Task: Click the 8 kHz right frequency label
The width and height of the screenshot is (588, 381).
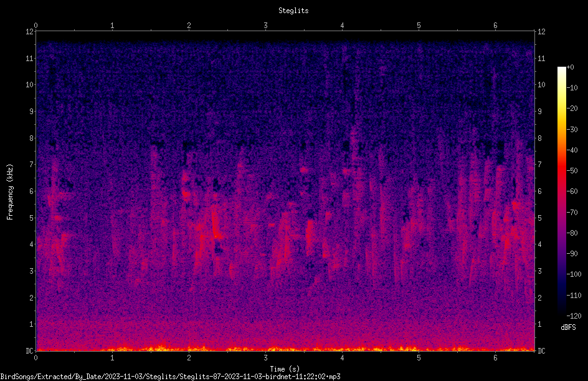Action: pos(539,138)
